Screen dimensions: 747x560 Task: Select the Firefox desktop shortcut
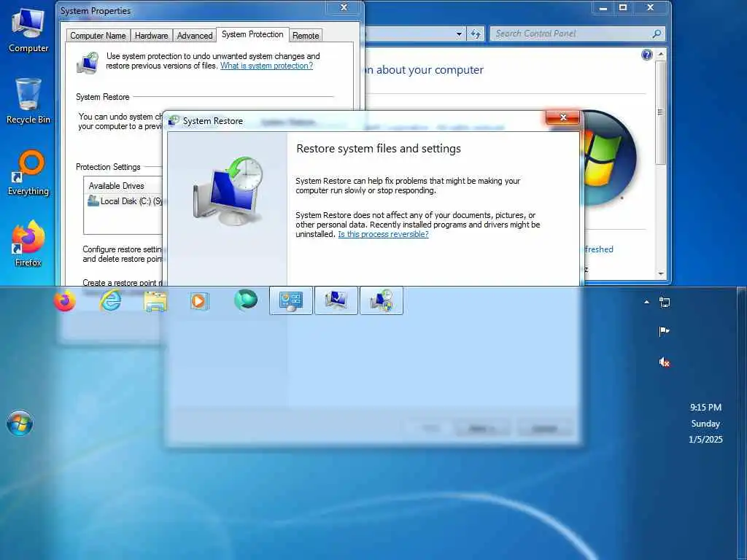pos(28,244)
